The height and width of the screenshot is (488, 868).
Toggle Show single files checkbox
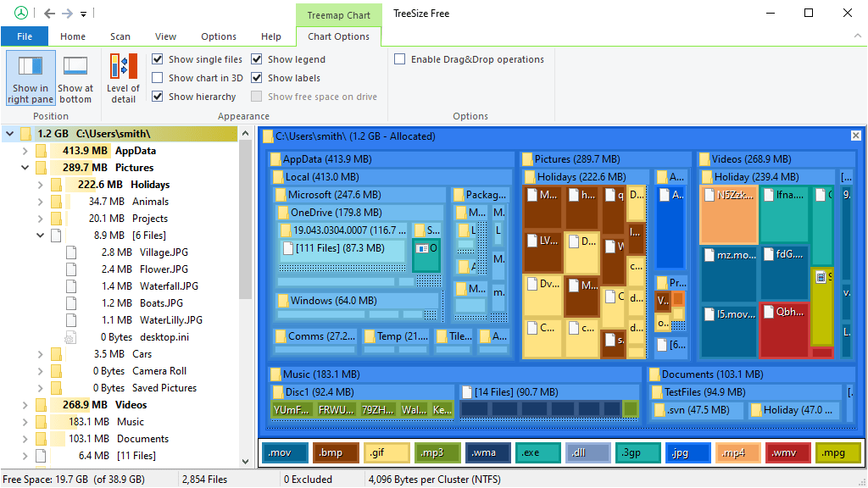[158, 59]
